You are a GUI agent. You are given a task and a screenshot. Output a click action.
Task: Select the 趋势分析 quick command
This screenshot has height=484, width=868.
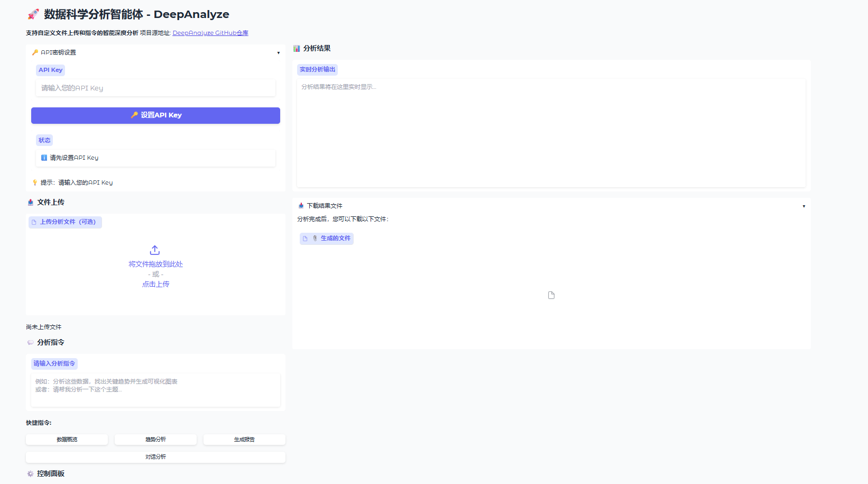click(x=155, y=440)
